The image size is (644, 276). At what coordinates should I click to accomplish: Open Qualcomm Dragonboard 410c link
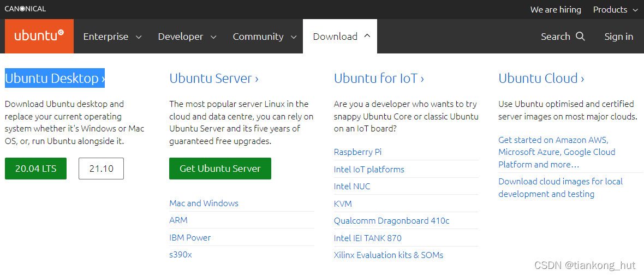[391, 221]
